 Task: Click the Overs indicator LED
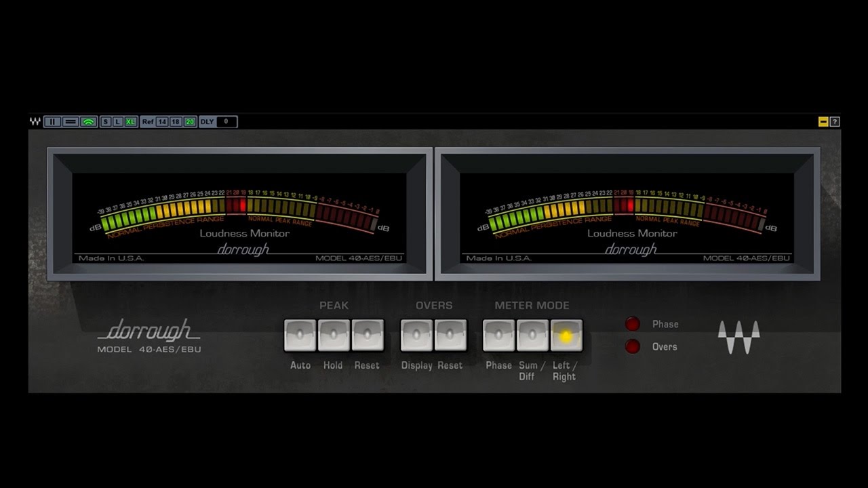[x=633, y=346]
